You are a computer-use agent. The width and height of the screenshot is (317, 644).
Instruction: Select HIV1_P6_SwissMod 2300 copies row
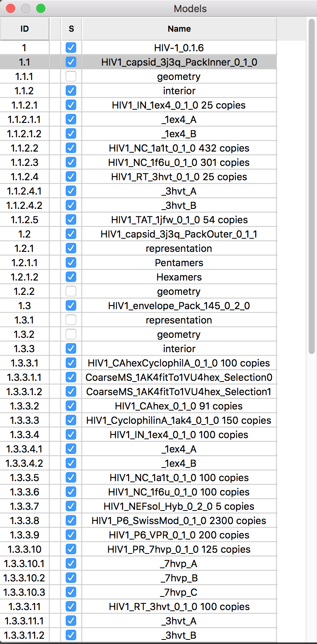[179, 521]
